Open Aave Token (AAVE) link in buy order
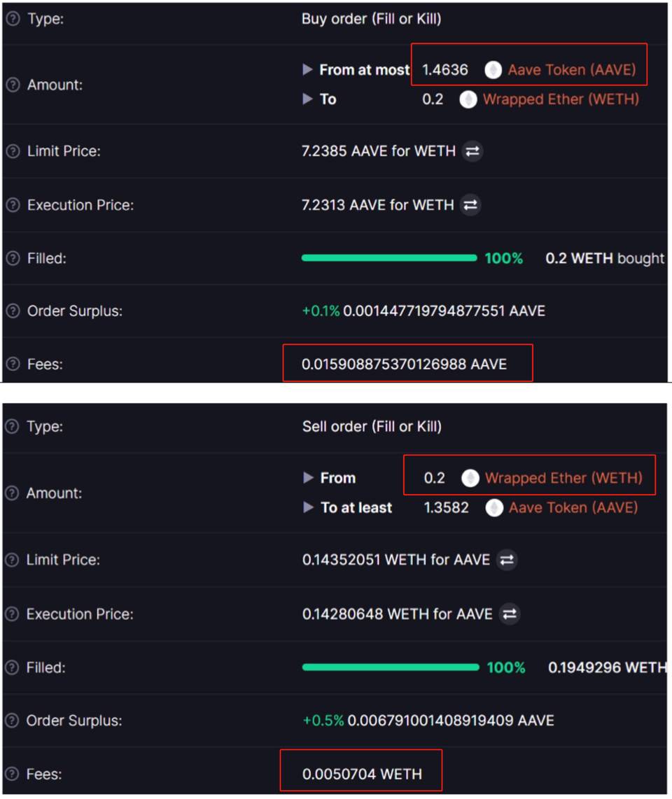 click(571, 70)
